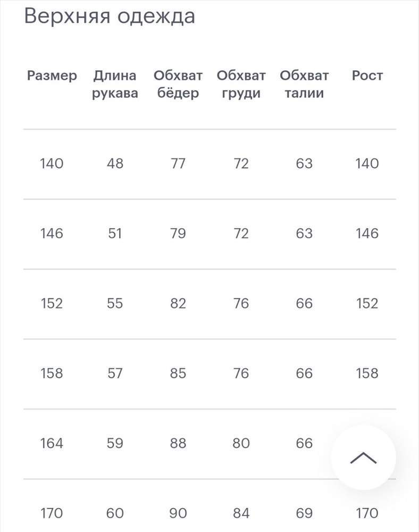Select size 158 in the Размер column

point(52,373)
